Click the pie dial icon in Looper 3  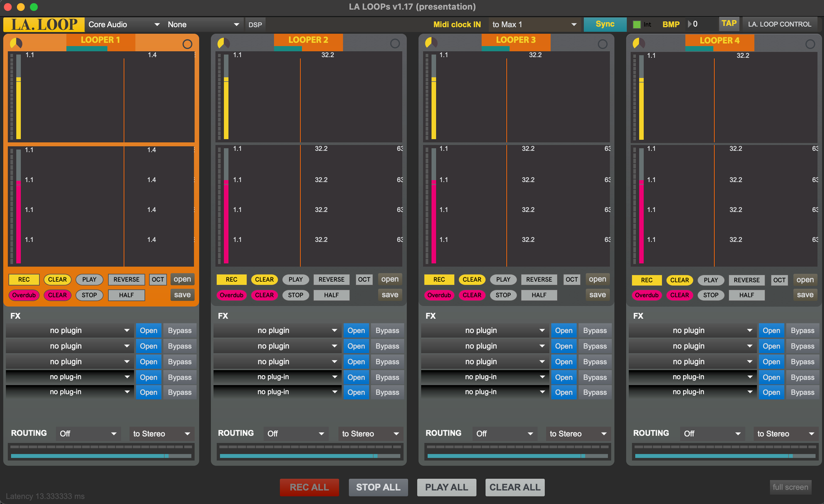pos(432,43)
